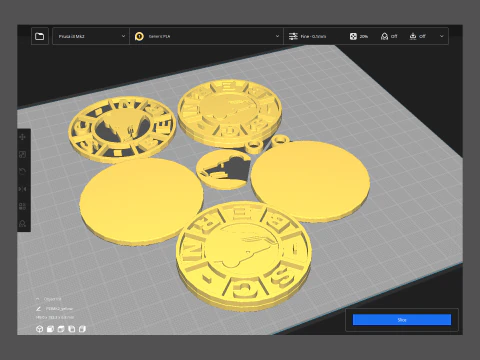
Task: Collapse the Object list chevron
Action: pos(38,299)
